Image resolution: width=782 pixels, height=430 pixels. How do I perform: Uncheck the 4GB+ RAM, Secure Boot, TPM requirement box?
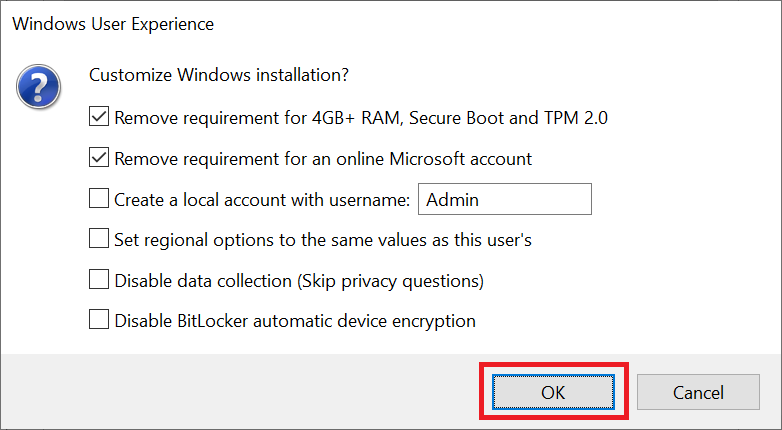pyautogui.click(x=99, y=117)
